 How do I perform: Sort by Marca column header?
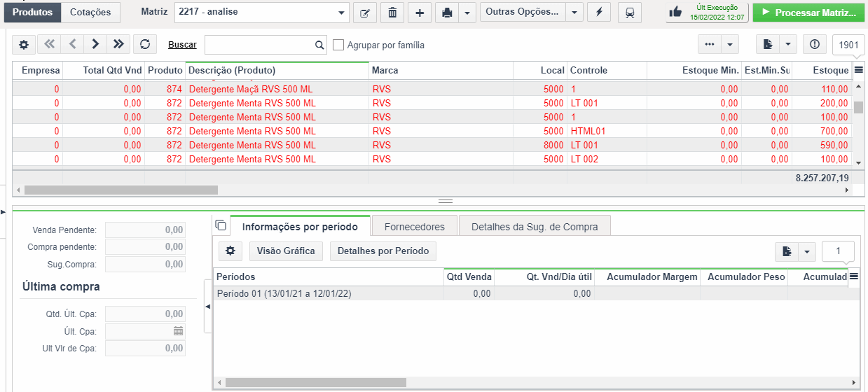click(x=441, y=70)
